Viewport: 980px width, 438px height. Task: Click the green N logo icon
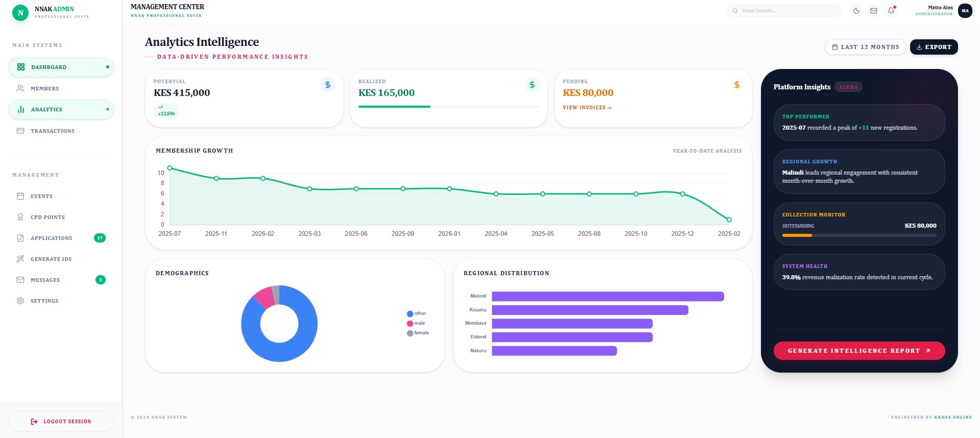pos(20,13)
